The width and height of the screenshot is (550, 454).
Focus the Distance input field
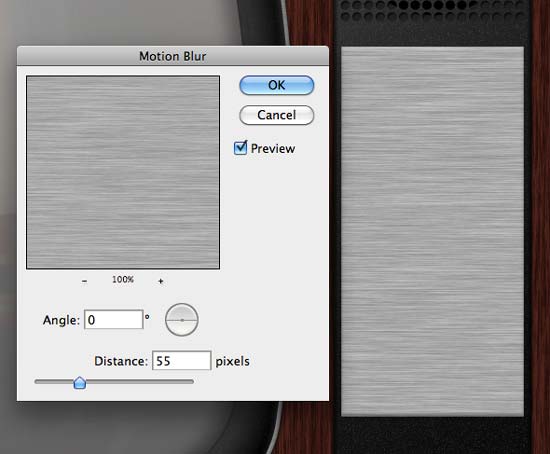(x=181, y=361)
